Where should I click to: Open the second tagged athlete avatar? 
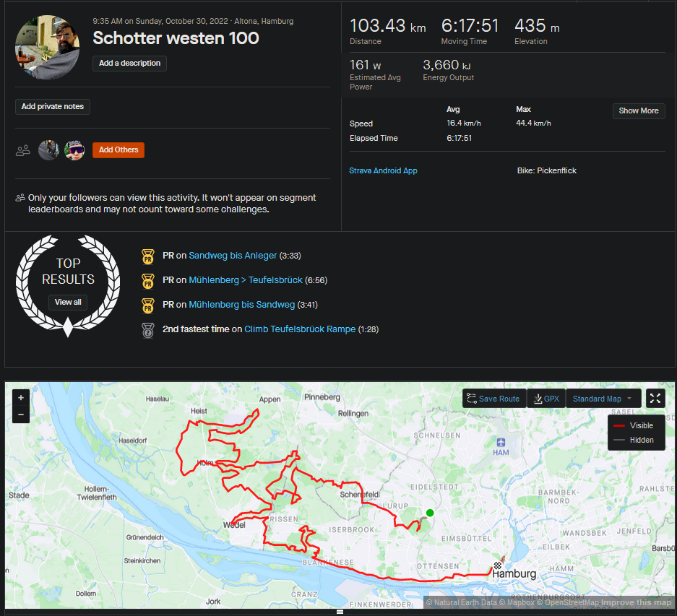pyautogui.click(x=74, y=150)
